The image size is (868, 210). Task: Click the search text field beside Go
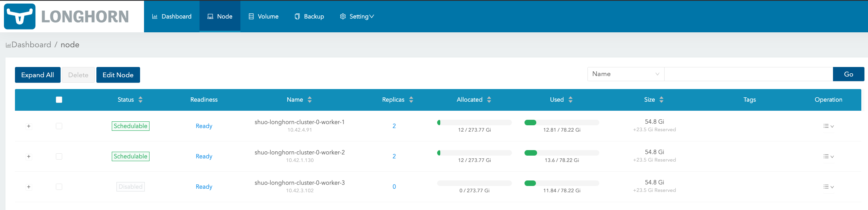748,74
